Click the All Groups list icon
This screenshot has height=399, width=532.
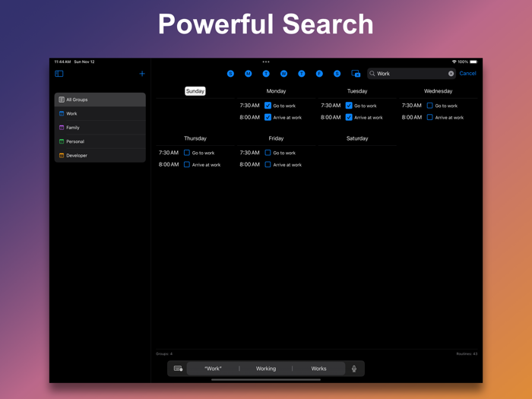62,100
